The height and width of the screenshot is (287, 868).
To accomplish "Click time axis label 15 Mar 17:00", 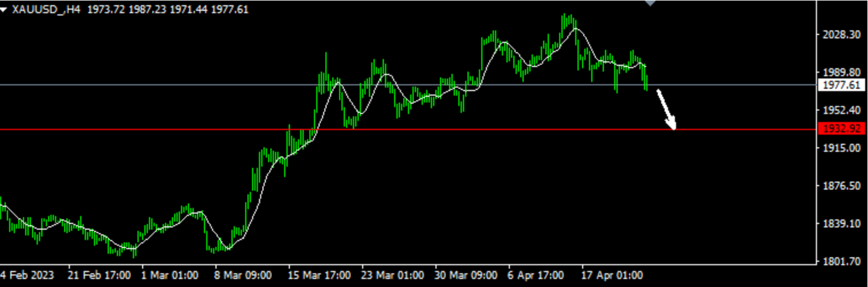I will point(319,275).
